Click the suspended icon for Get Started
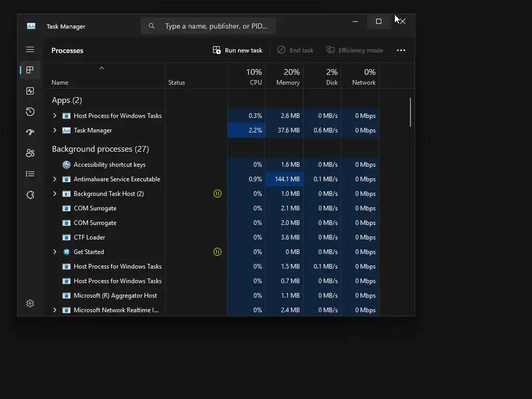This screenshot has width=532, height=399. click(x=218, y=252)
